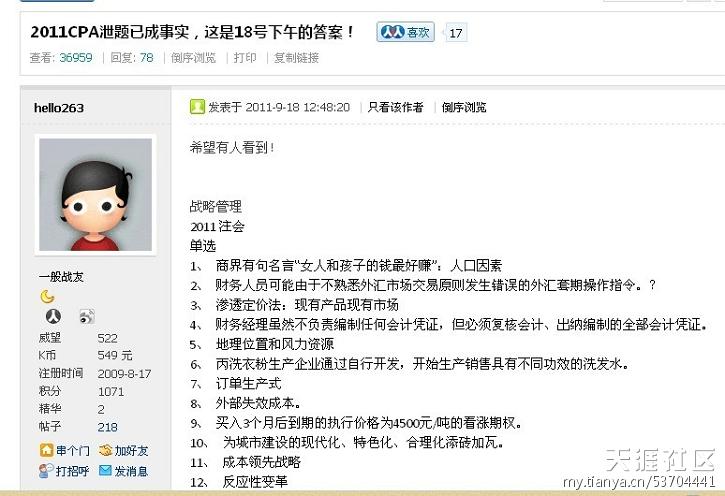Click the 帖子 count 218
This screenshot has height=496, width=725.
(107, 427)
